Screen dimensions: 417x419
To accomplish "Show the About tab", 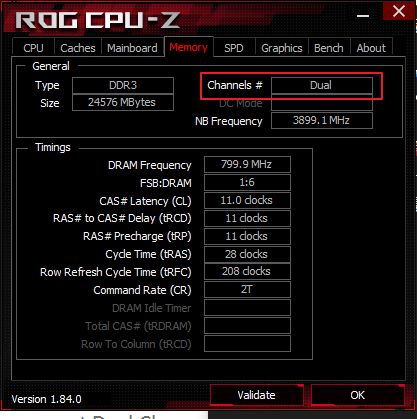I will point(371,48).
